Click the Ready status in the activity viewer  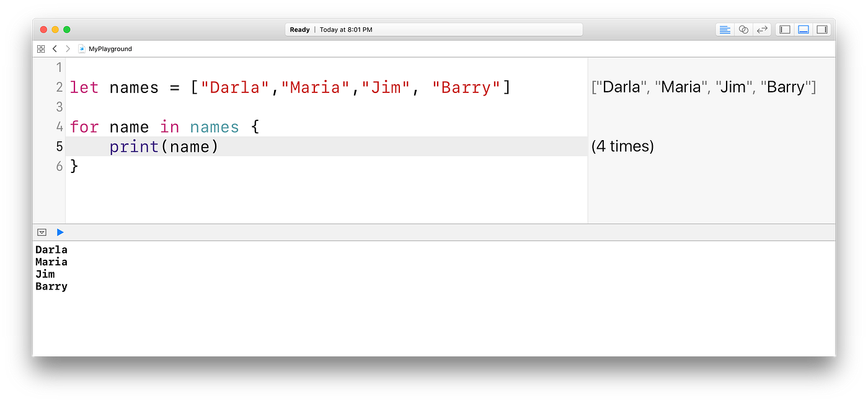(299, 29)
